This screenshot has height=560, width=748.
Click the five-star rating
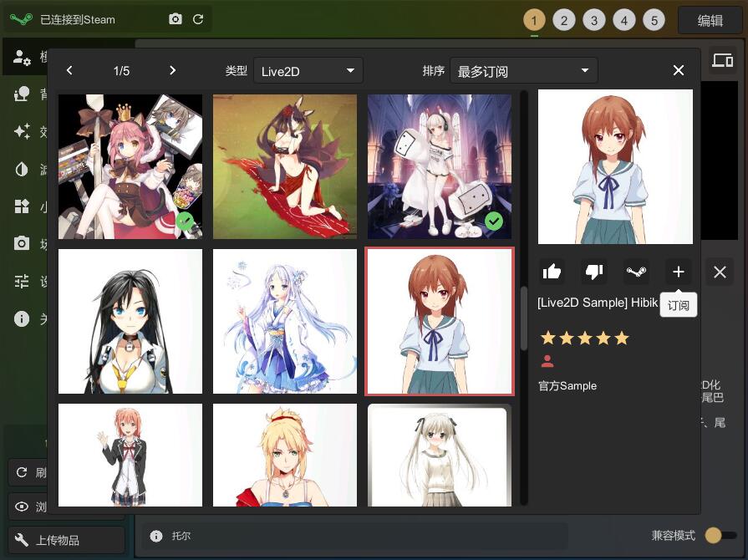tap(584, 339)
